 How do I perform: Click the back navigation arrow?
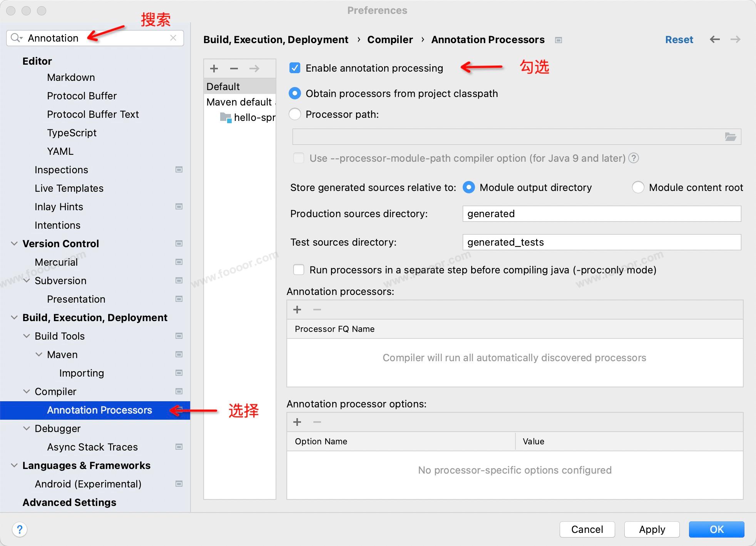click(x=714, y=39)
